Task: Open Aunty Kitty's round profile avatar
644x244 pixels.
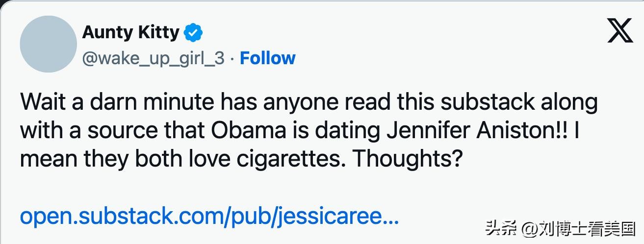Action: point(49,44)
